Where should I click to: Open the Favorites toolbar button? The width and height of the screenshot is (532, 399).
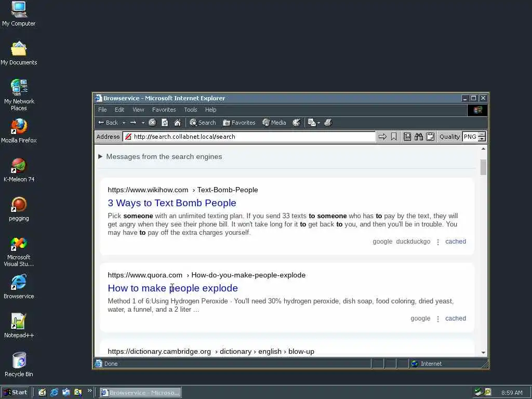tap(239, 123)
